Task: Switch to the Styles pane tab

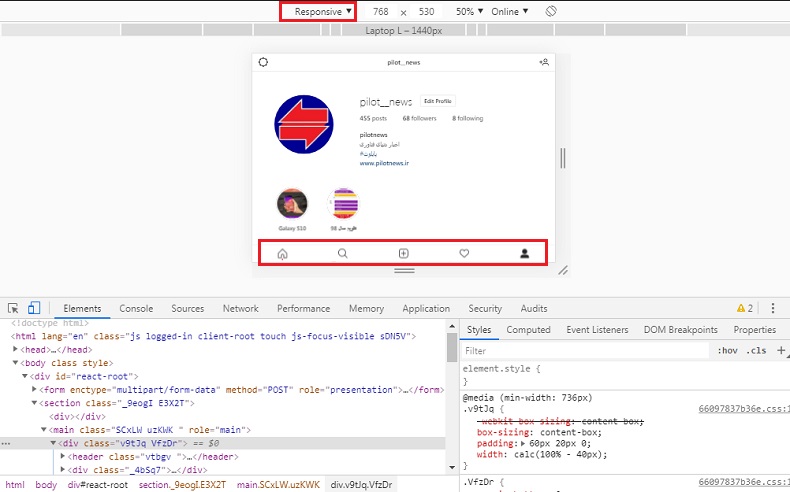Action: pyautogui.click(x=479, y=330)
